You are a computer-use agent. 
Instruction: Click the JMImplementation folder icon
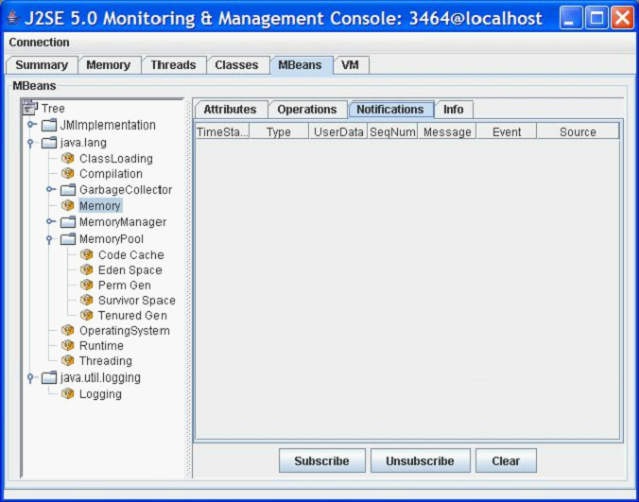tap(49, 125)
